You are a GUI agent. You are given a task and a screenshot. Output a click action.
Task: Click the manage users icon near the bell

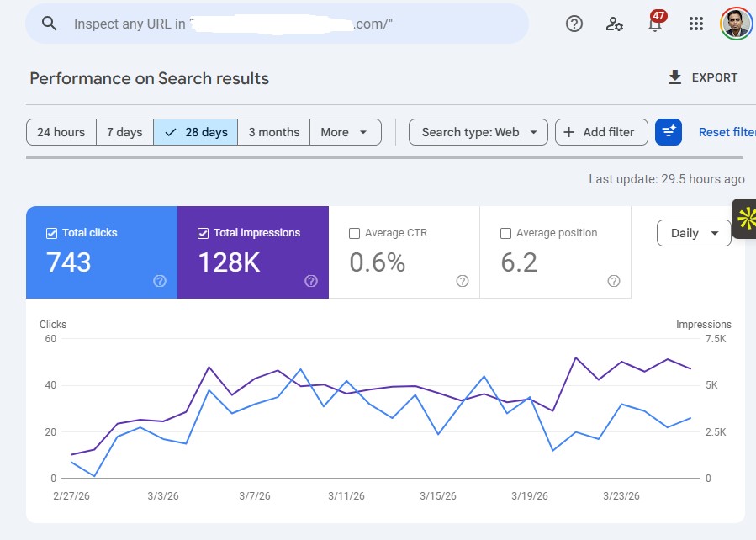click(x=615, y=24)
